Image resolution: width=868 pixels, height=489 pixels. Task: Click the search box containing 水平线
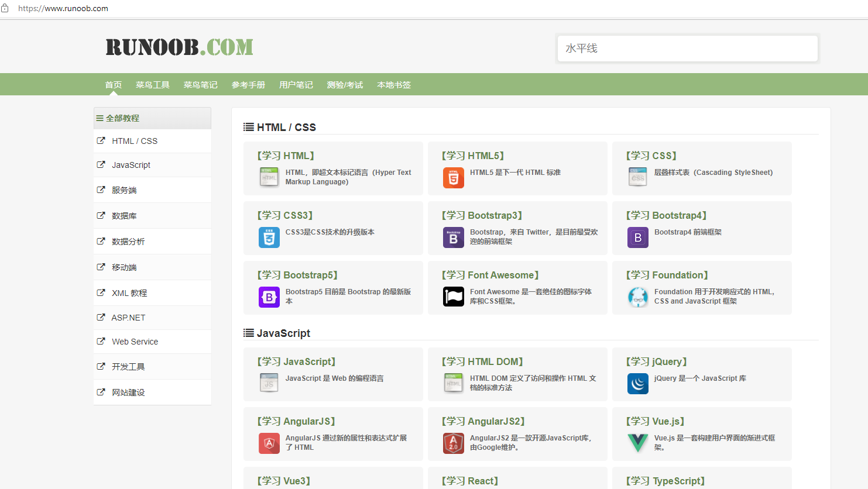point(688,49)
